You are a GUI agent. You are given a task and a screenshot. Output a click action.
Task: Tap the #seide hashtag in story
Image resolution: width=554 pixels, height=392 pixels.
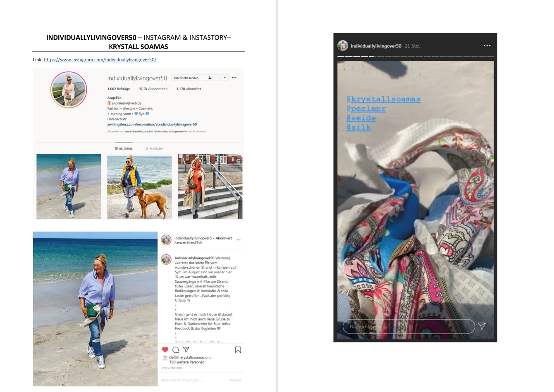(x=361, y=118)
